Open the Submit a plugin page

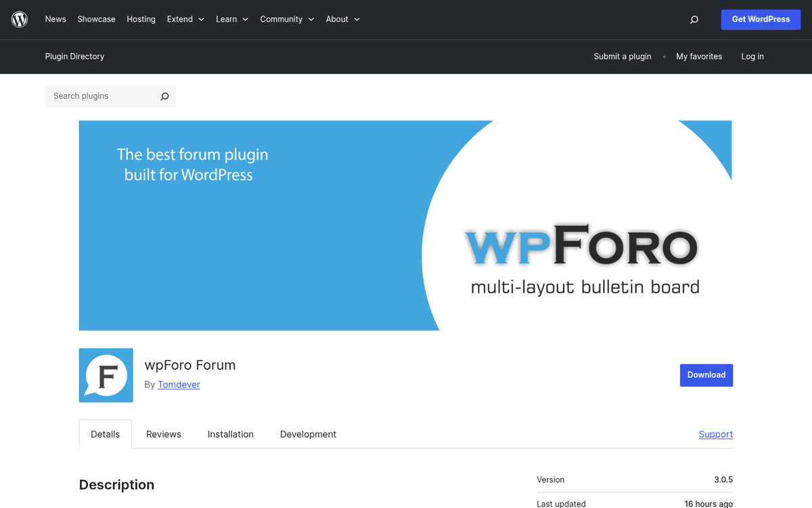[622, 56]
